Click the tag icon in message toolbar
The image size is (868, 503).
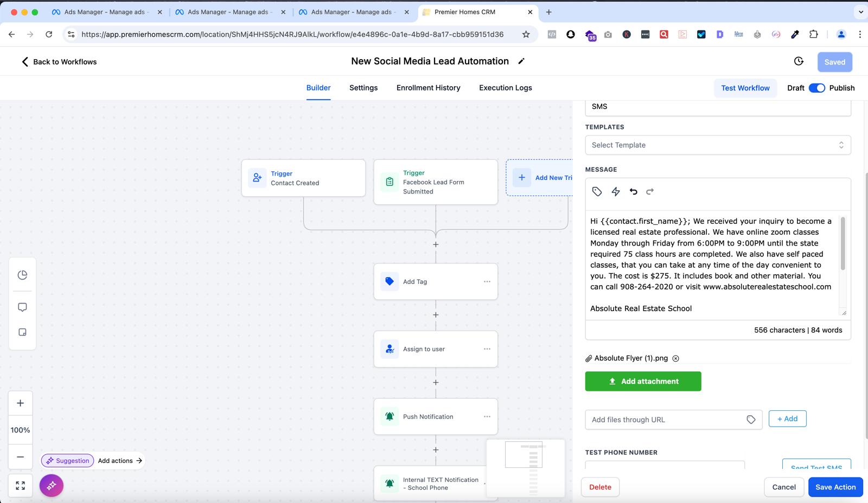[x=597, y=191]
